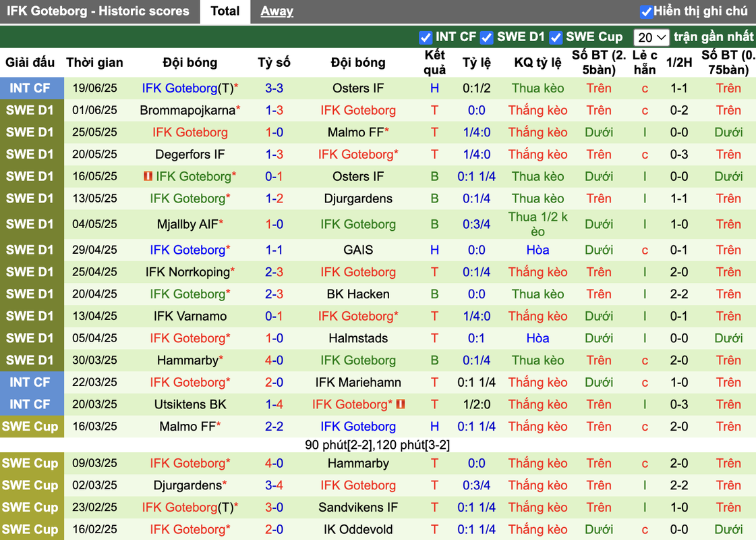Image resolution: width=756 pixels, height=540 pixels.
Task: Click the Giải đấu column header
Action: coord(30,63)
